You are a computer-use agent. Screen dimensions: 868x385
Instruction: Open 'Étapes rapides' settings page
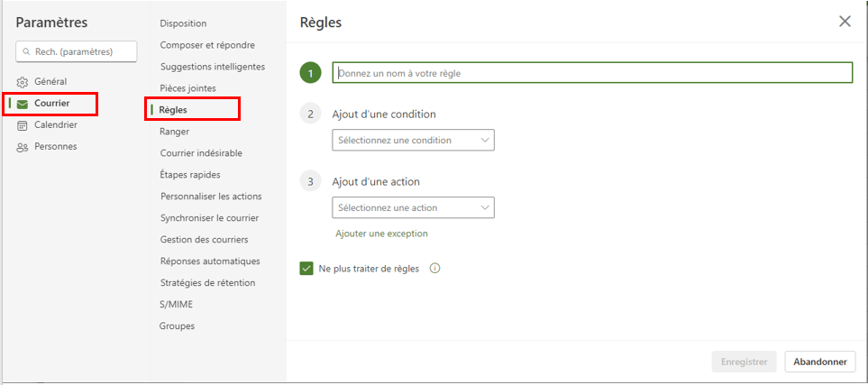point(190,175)
